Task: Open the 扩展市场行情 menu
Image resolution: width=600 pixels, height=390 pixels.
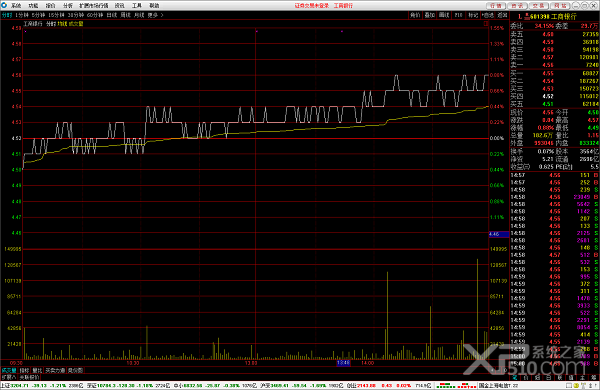Action: point(93,5)
